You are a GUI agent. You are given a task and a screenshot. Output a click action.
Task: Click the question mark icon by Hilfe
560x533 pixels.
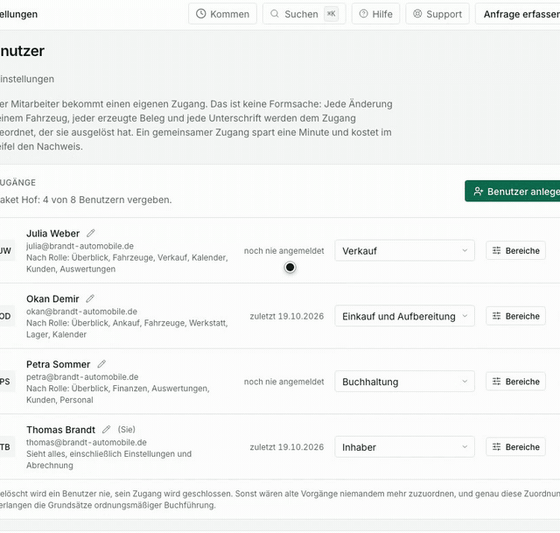pos(364,14)
